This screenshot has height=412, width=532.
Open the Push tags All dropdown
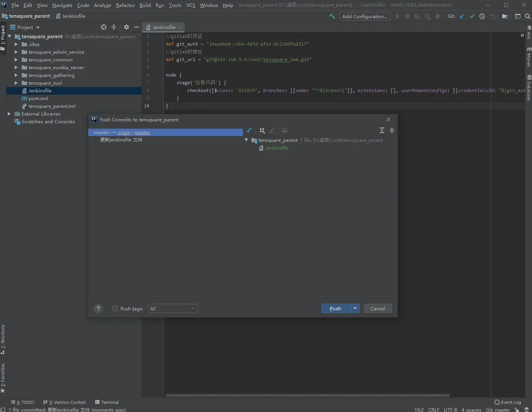(x=172, y=308)
